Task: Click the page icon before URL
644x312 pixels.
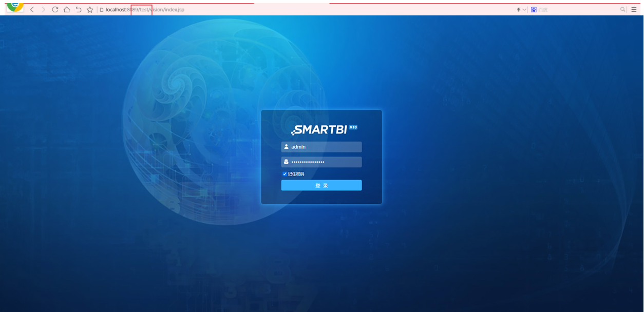Action: (x=102, y=10)
